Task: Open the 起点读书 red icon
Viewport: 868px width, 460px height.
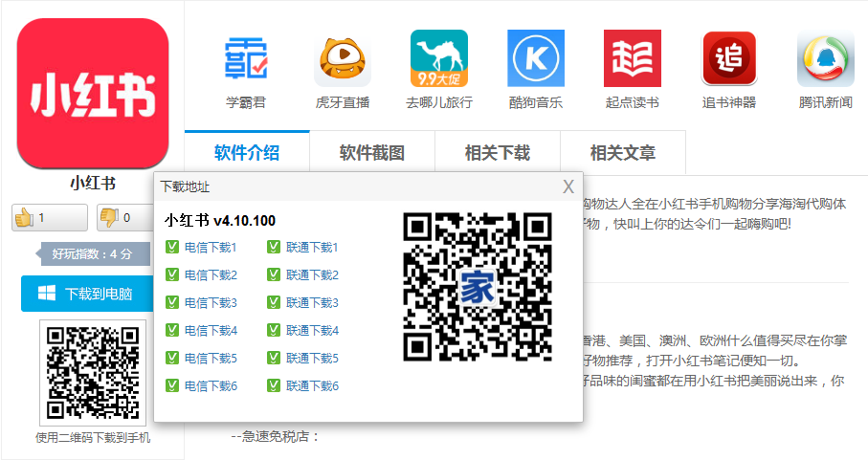Action: coord(633,58)
